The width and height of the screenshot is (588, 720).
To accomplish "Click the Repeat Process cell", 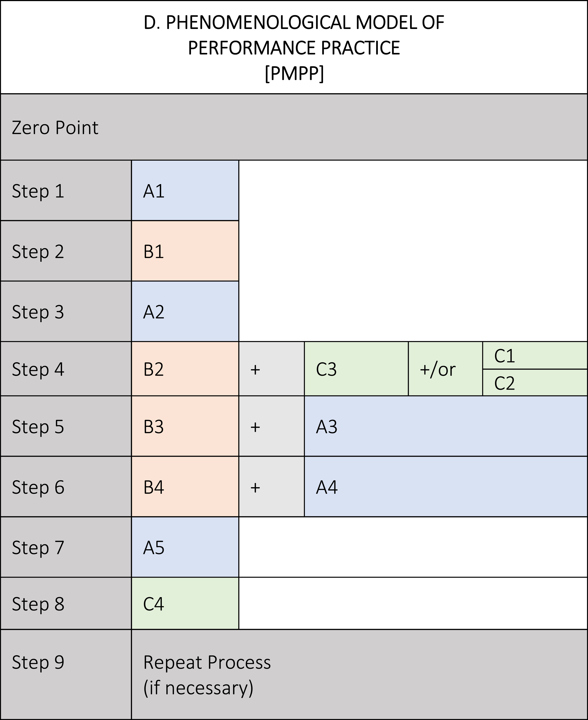I will coord(359,675).
